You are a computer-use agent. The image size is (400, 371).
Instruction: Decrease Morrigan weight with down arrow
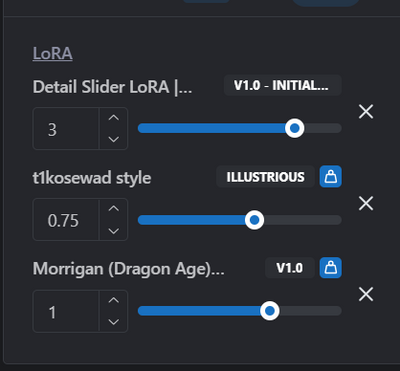pos(114,322)
